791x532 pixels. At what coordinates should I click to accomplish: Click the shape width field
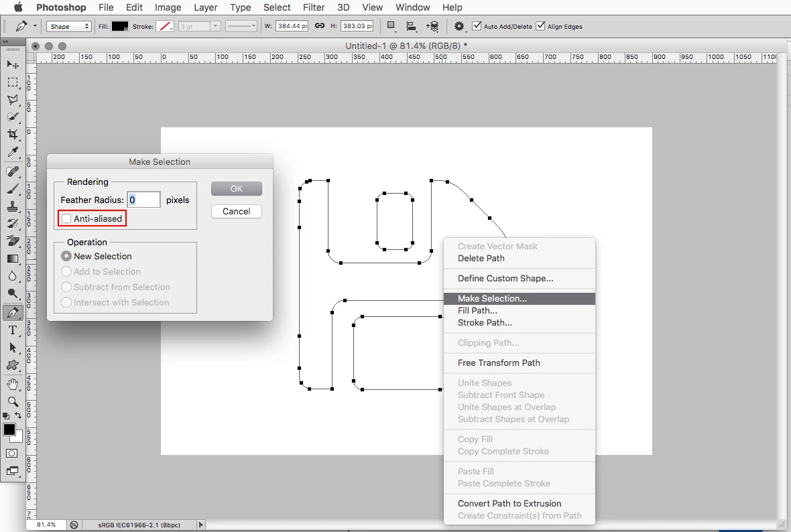[292, 26]
